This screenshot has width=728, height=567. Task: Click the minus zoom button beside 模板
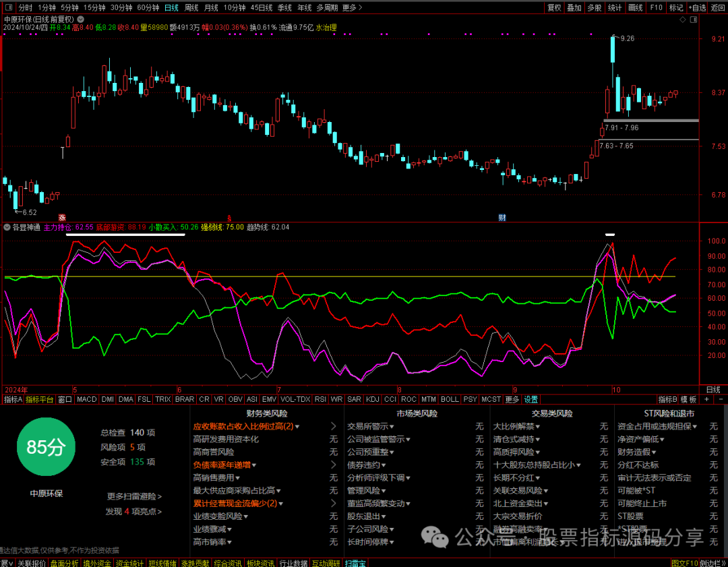point(721,399)
